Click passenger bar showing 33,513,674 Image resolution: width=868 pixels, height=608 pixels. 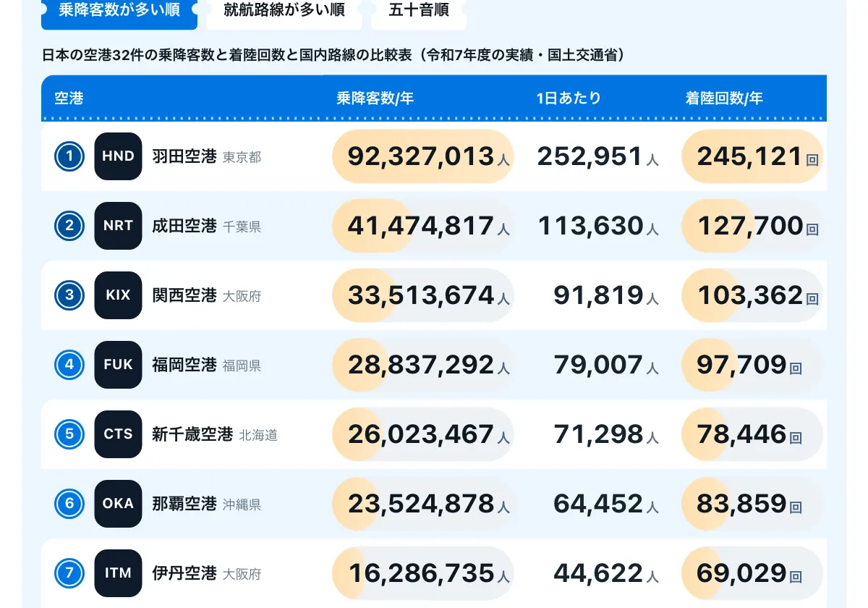pos(422,295)
